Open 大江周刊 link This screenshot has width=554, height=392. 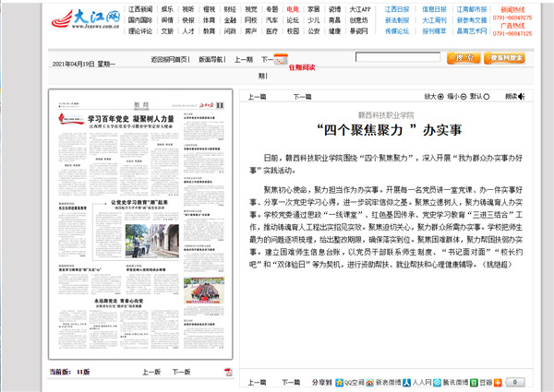click(434, 20)
